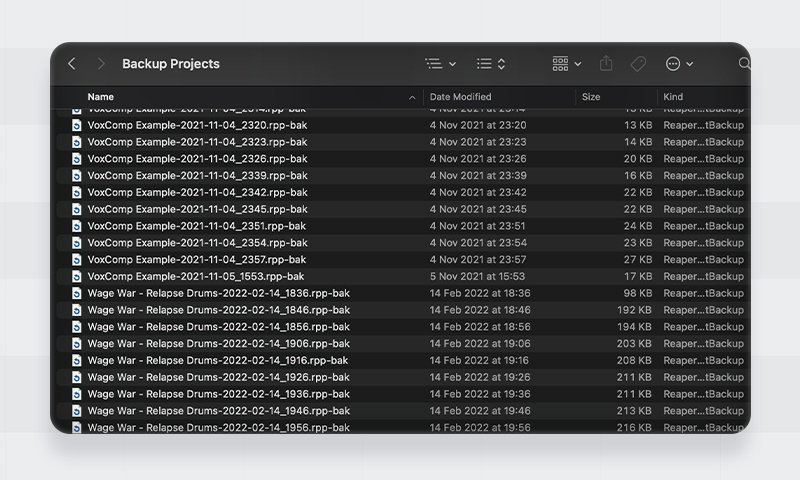
Task: Click the '20 KB' size value
Action: click(x=638, y=159)
